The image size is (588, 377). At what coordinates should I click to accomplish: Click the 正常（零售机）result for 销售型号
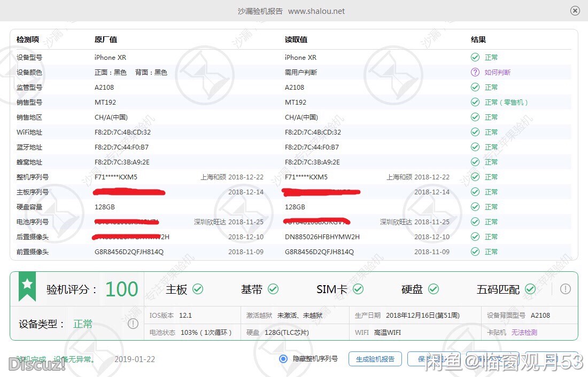tap(506, 102)
